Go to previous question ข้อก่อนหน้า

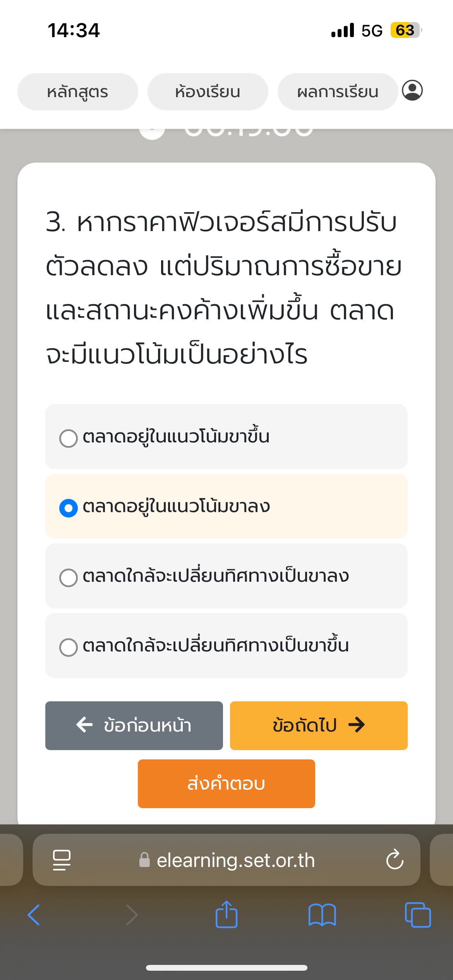pos(134,725)
